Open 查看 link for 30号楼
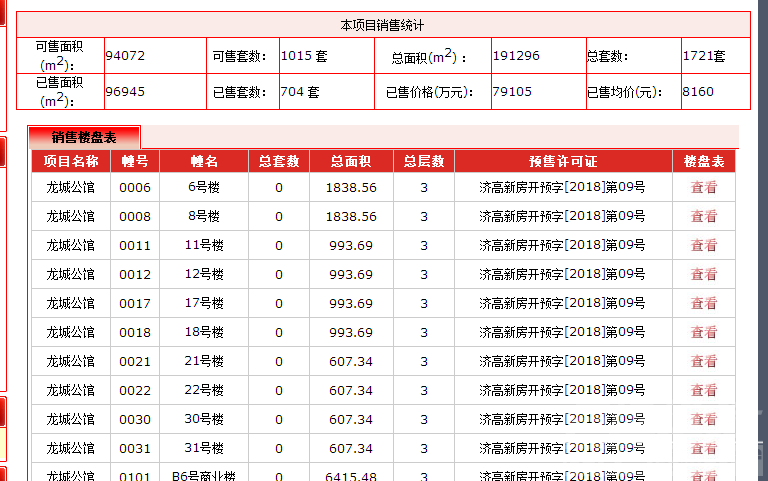768x481 pixels. tap(704, 419)
